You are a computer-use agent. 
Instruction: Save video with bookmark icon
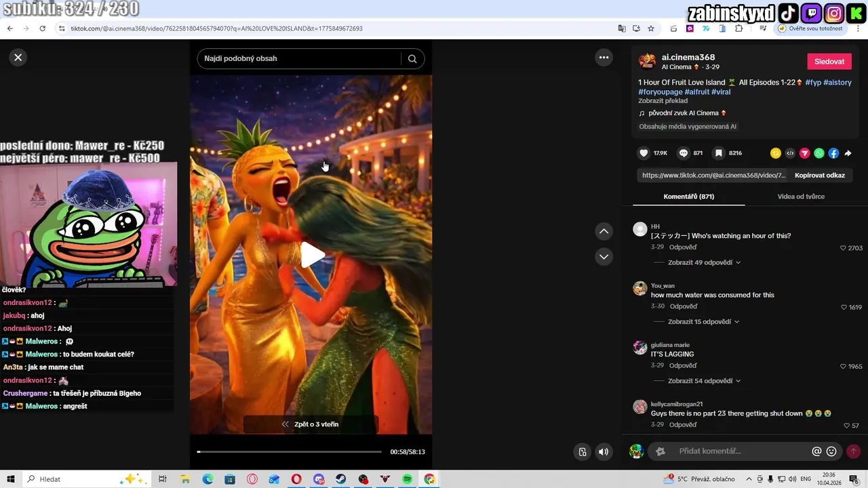719,153
